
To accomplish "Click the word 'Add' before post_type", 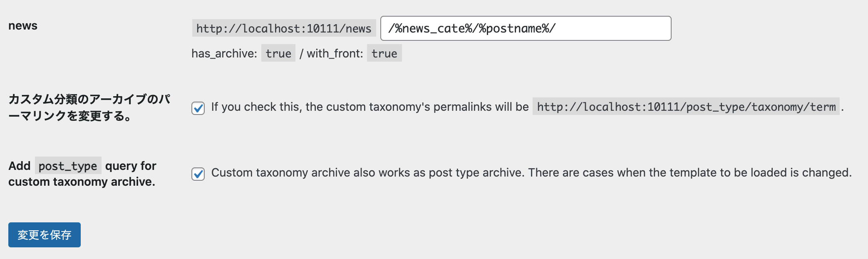I will click(x=20, y=166).
